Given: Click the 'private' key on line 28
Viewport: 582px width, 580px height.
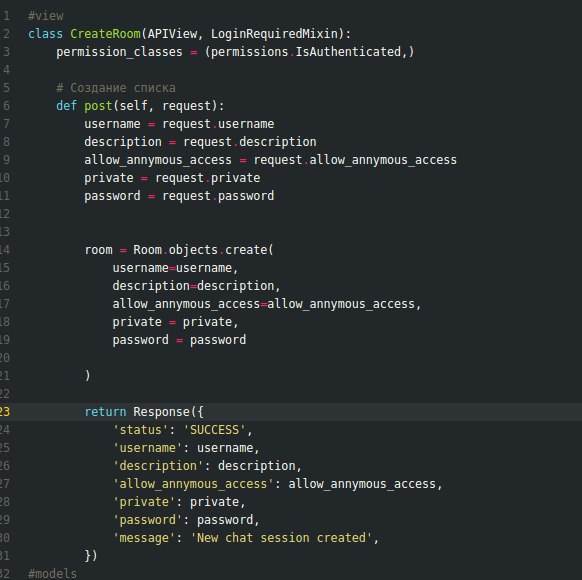Looking at the screenshot, I should (x=144, y=502).
